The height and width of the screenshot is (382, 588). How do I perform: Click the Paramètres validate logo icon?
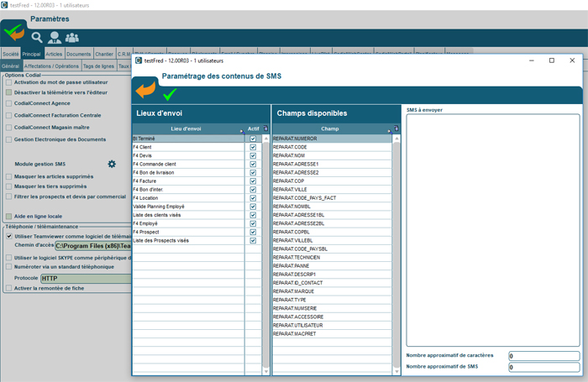coord(14,32)
